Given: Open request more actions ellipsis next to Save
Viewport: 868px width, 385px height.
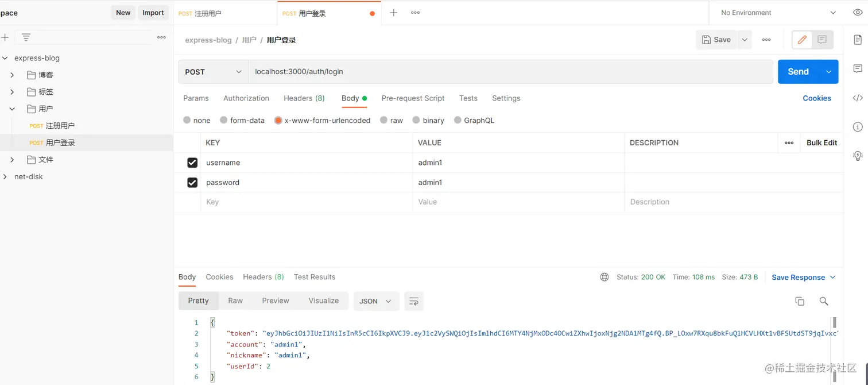Looking at the screenshot, I should tap(766, 40).
